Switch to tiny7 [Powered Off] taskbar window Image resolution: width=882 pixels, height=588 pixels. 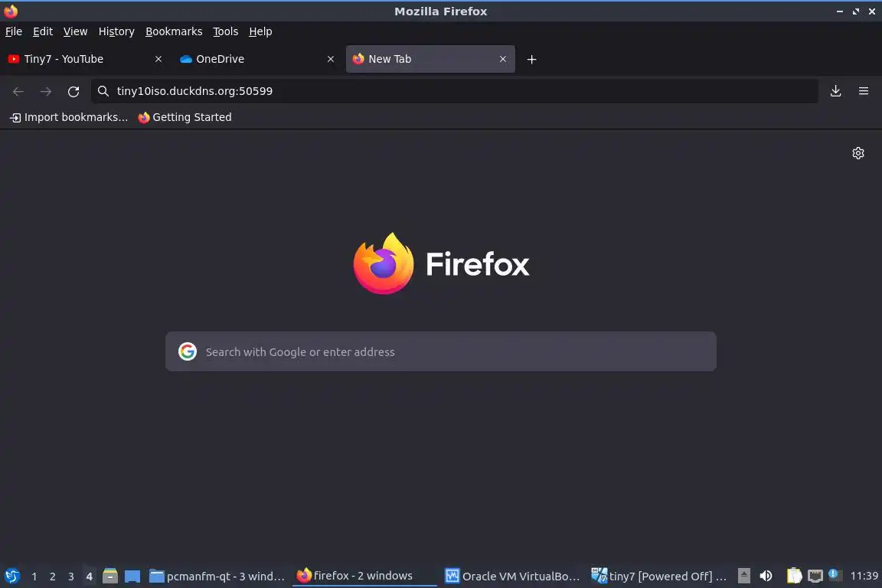[x=659, y=577]
